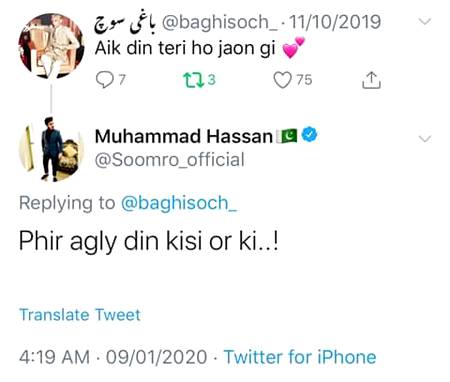
Task: Click the @baghisoch_ handle in the first tweet
Action: point(220,23)
